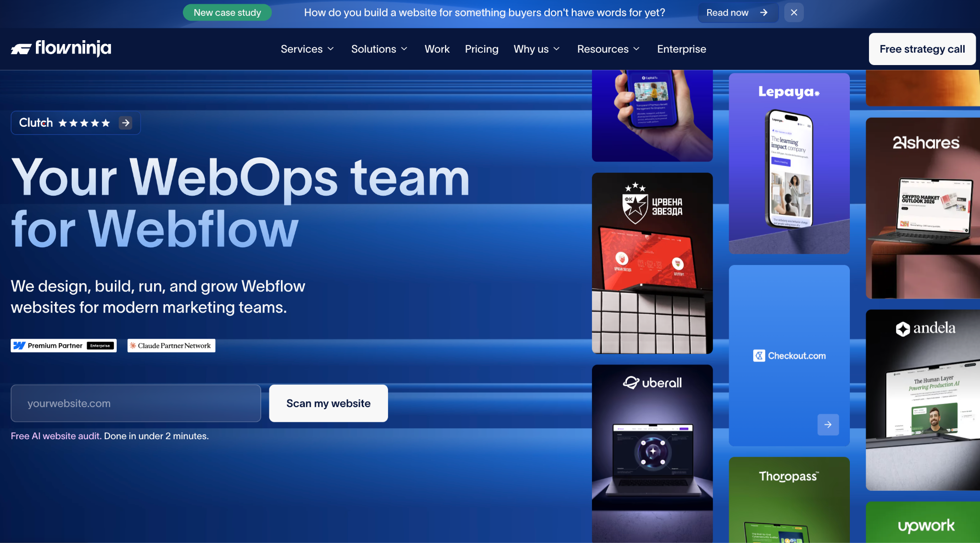Click the arrow button on the Checkout.com card

828,424
